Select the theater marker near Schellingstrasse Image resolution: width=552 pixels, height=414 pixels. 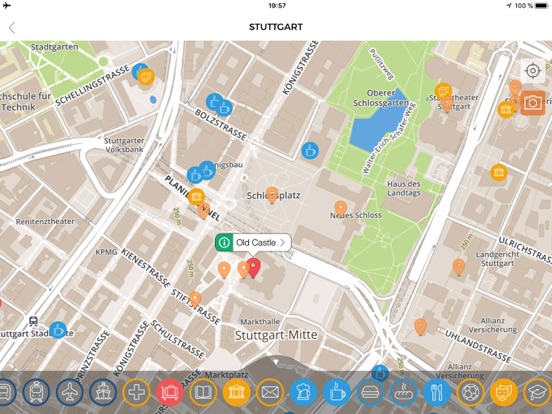[146, 76]
